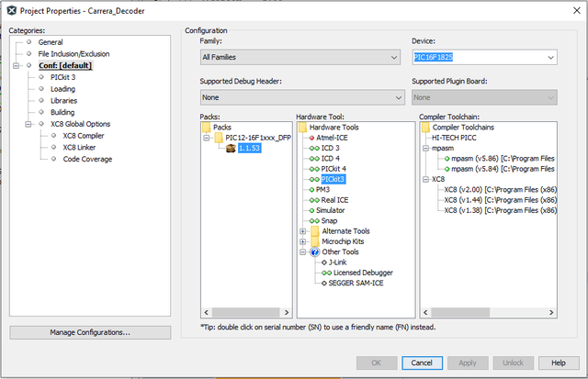Select the General category
Viewport: 588px width, 379px height.
(x=51, y=42)
